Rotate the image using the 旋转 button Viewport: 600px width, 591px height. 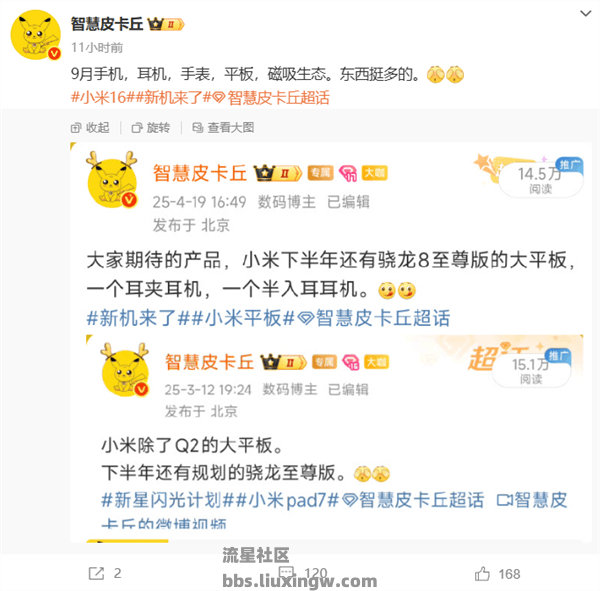click(151, 127)
